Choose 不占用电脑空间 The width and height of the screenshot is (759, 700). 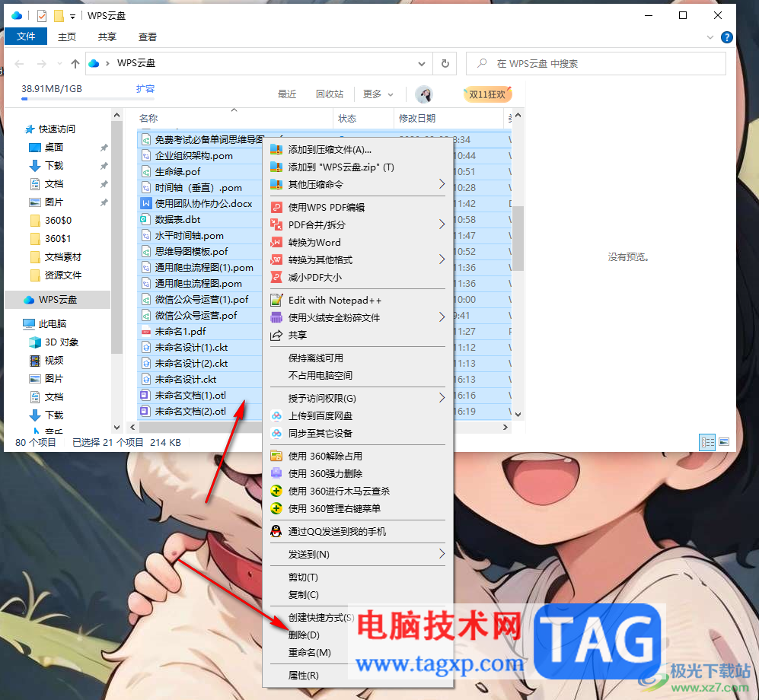click(x=358, y=375)
